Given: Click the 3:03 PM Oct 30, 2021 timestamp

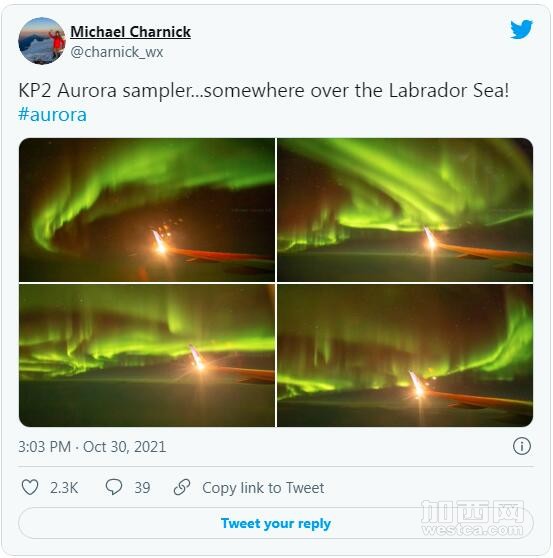Looking at the screenshot, I should 92,447.
